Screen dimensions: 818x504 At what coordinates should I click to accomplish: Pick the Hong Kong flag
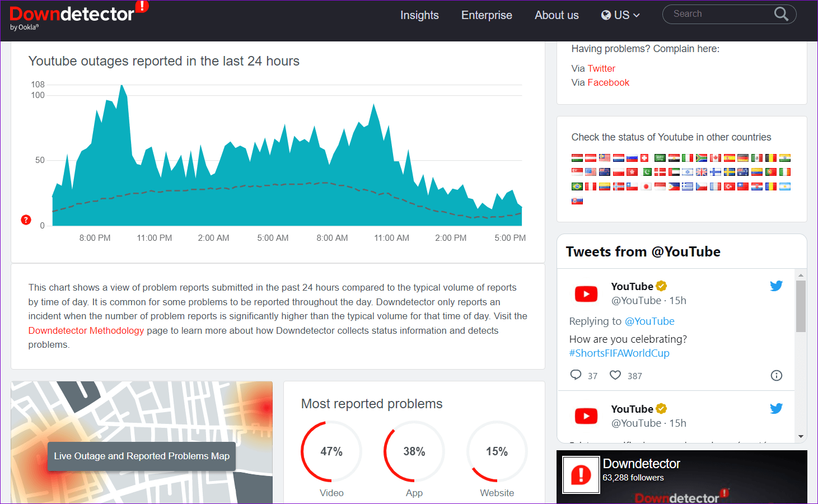pyautogui.click(x=632, y=172)
